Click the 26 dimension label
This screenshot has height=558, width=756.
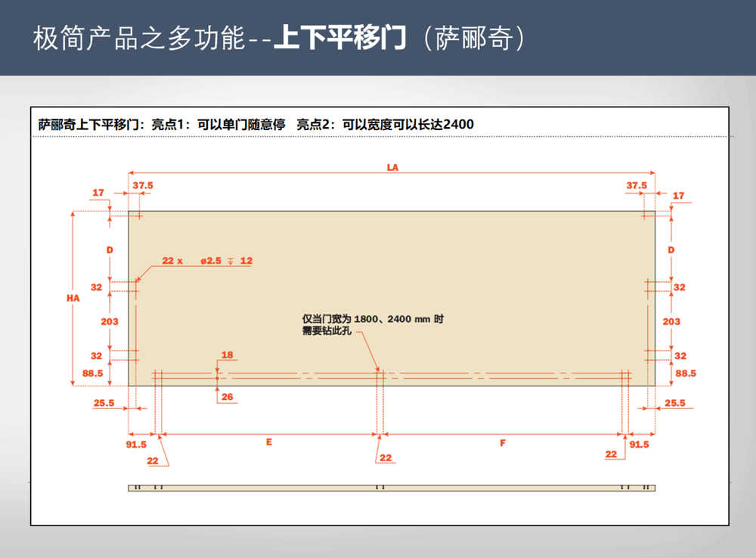[227, 396]
